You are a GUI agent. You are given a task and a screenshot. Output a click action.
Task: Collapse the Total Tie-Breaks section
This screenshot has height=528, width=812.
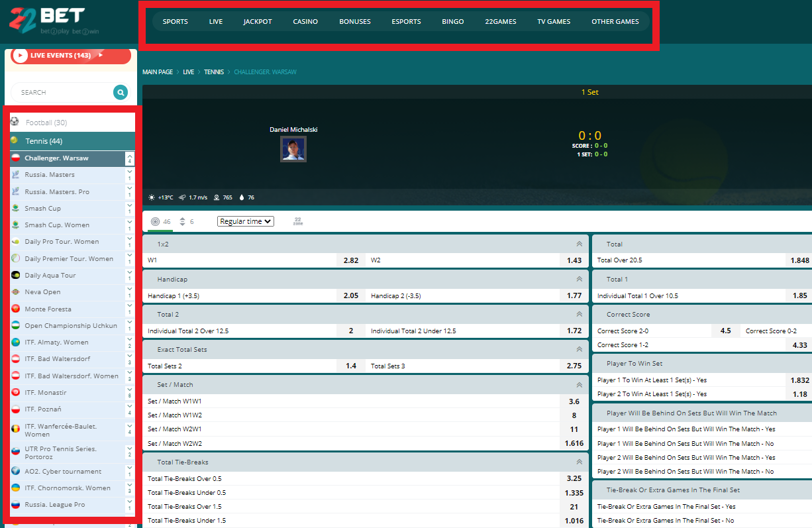pos(579,462)
